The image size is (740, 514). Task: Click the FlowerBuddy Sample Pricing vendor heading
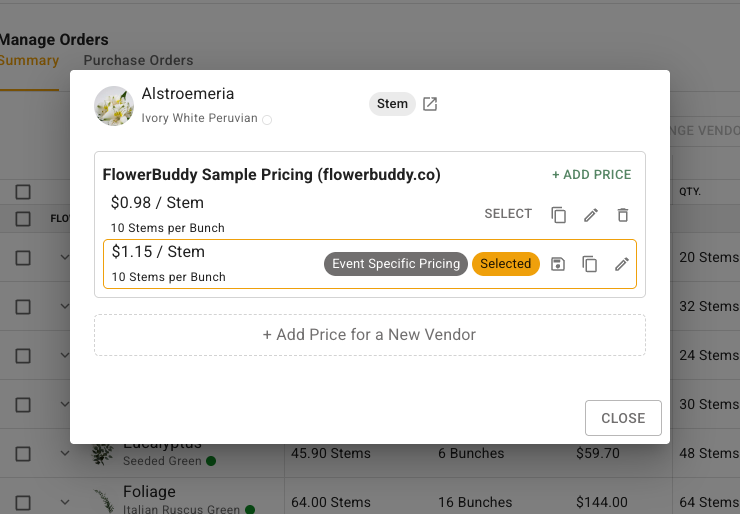tap(271, 175)
